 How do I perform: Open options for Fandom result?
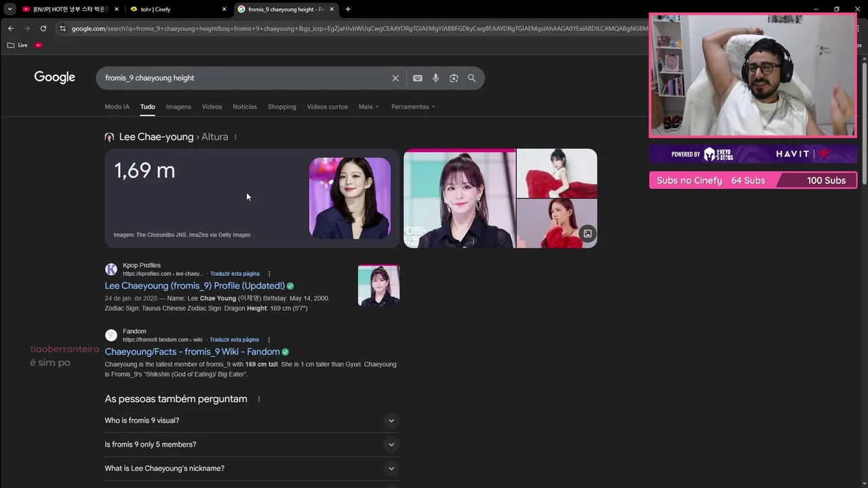click(269, 340)
